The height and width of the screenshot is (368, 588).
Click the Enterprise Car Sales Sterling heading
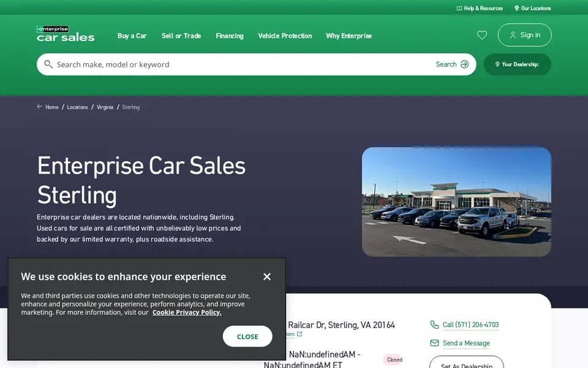coord(141,180)
